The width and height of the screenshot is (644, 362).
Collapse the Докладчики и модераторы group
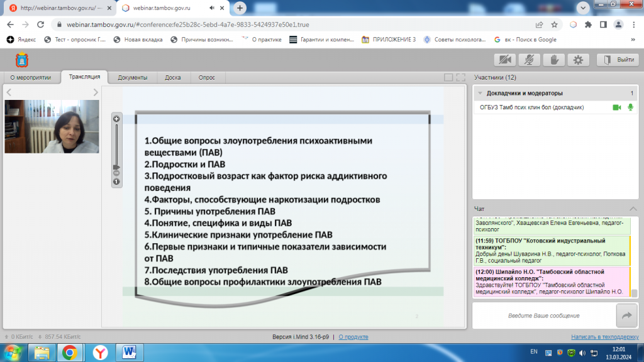(480, 93)
